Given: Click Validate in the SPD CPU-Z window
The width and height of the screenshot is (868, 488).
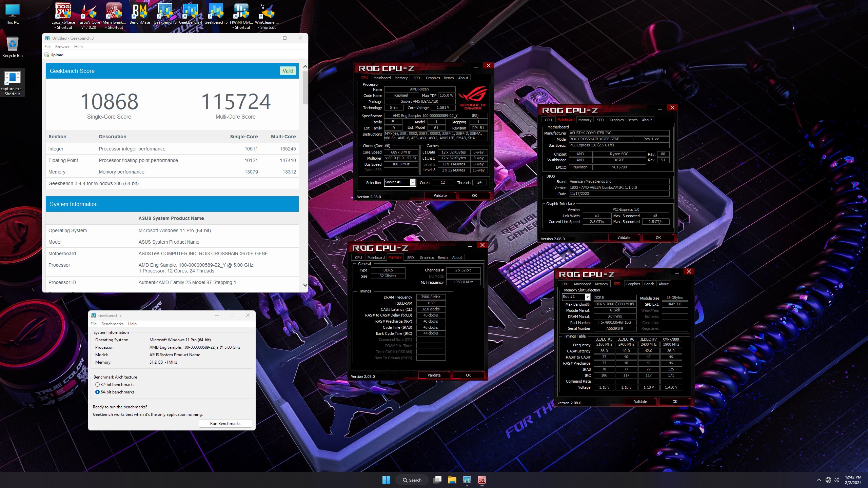Looking at the screenshot, I should [640, 402].
